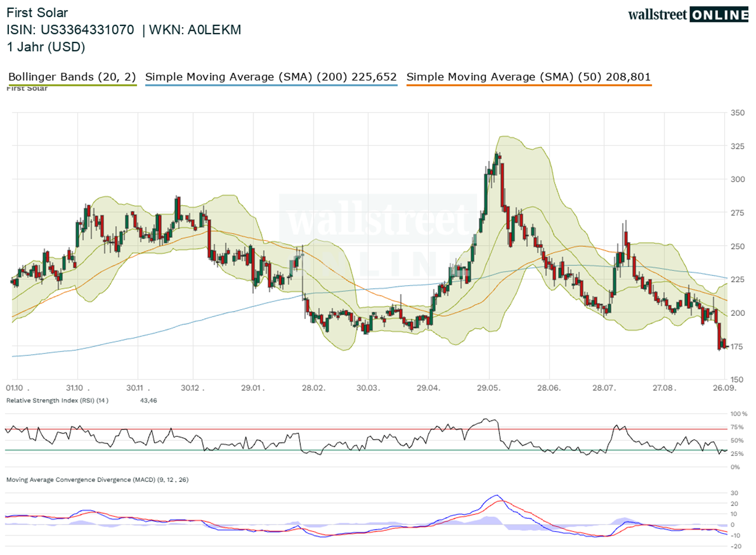This screenshot has width=756, height=555.
Task: Click the 175 price axis label
Action: 736,346
